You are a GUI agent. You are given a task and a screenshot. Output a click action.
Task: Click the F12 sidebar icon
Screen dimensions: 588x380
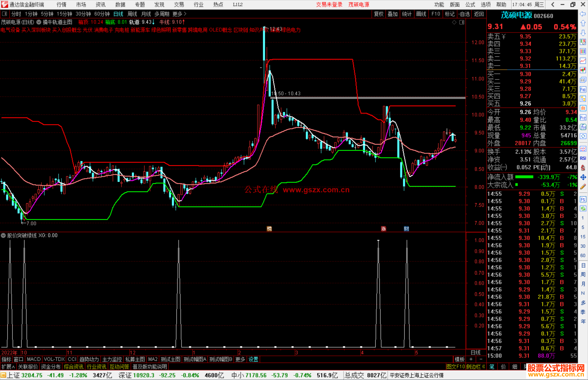[x=583, y=118]
